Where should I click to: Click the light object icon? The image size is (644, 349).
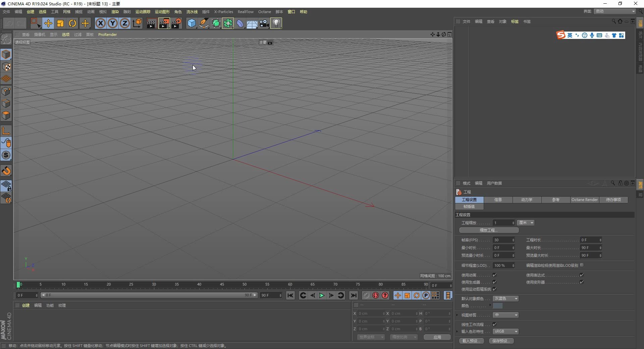[x=276, y=23]
